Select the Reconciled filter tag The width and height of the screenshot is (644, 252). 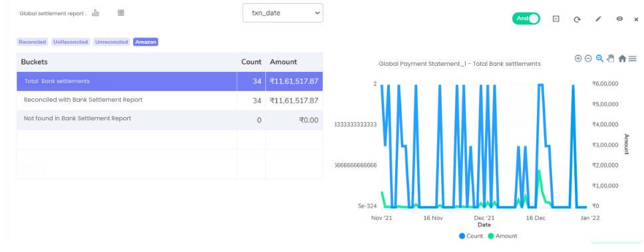click(x=33, y=42)
